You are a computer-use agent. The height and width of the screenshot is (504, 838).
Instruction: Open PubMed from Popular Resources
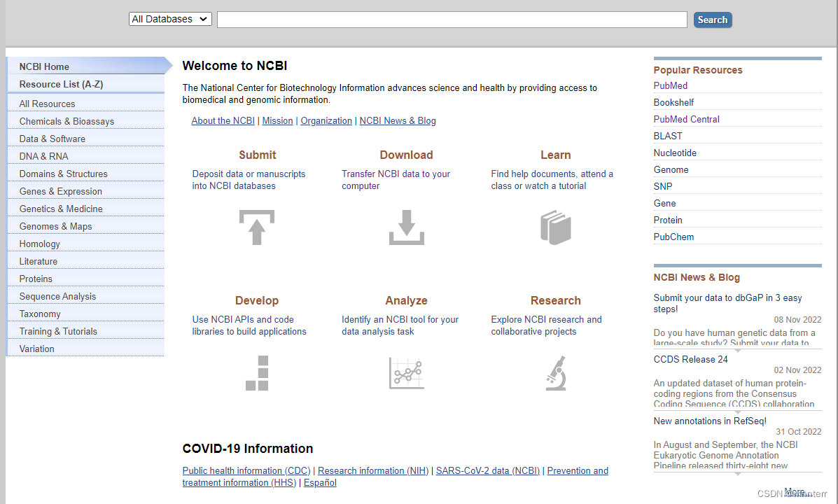click(670, 85)
